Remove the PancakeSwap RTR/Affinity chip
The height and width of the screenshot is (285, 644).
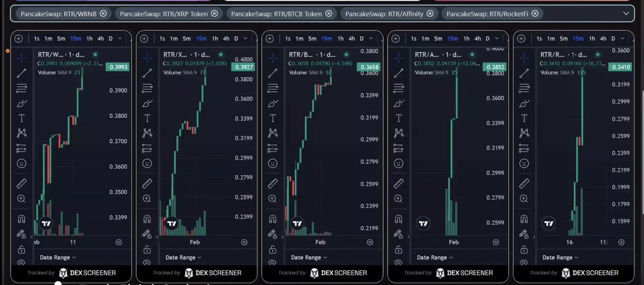429,13
